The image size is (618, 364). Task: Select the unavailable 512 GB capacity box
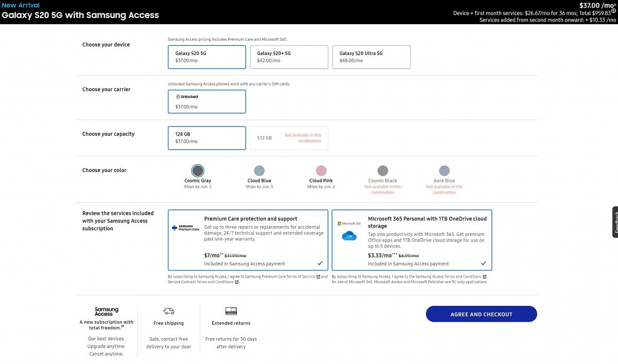[x=289, y=138]
